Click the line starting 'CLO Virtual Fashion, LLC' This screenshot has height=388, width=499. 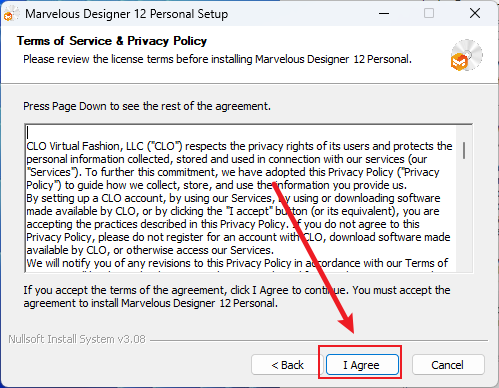(x=239, y=146)
